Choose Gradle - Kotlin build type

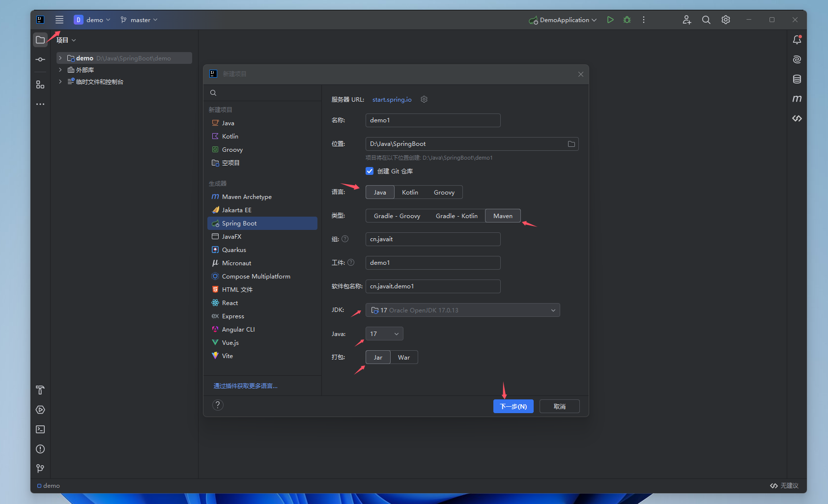click(457, 216)
